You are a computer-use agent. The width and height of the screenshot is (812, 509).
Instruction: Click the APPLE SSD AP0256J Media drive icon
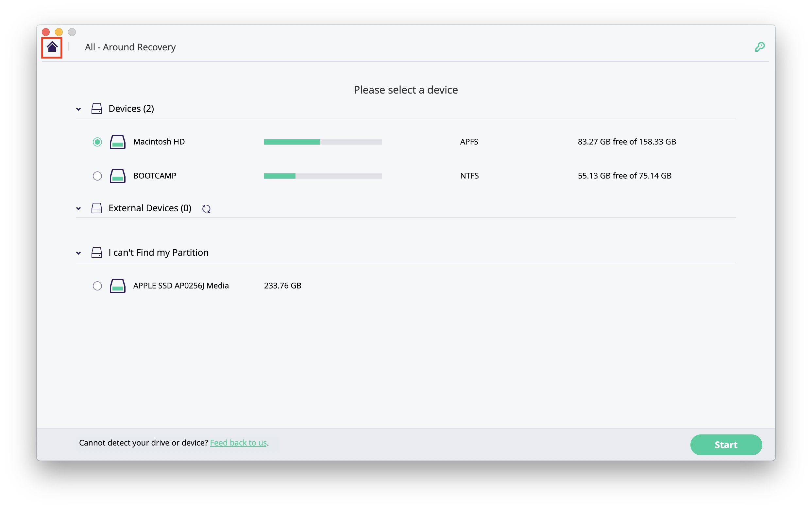[x=117, y=286]
